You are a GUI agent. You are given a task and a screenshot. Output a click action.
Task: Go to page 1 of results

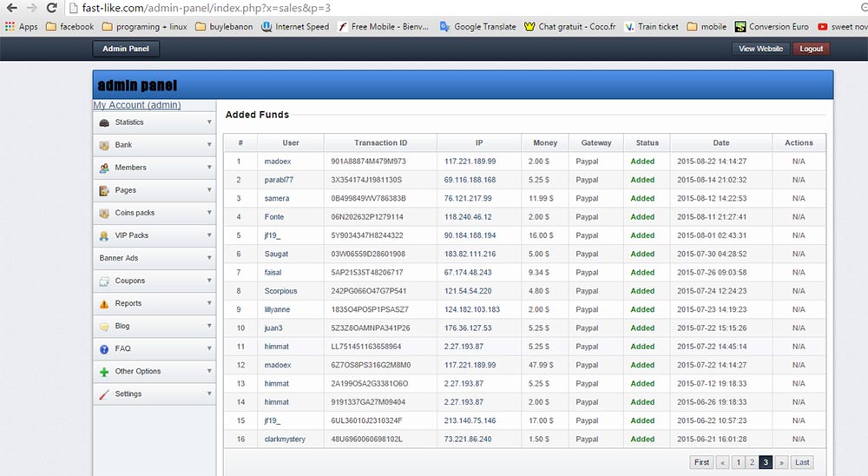pos(738,462)
